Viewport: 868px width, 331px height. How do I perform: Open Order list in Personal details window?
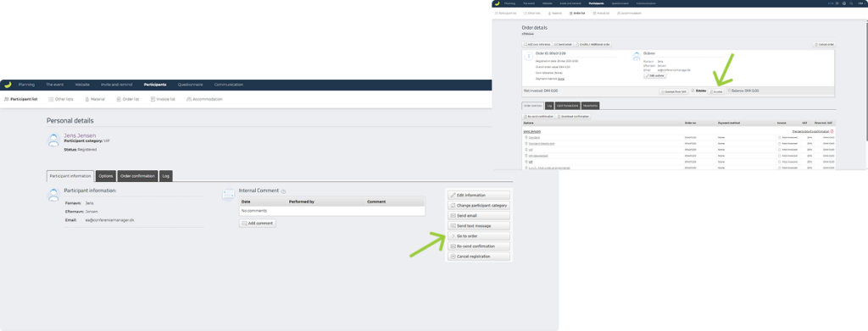point(127,99)
